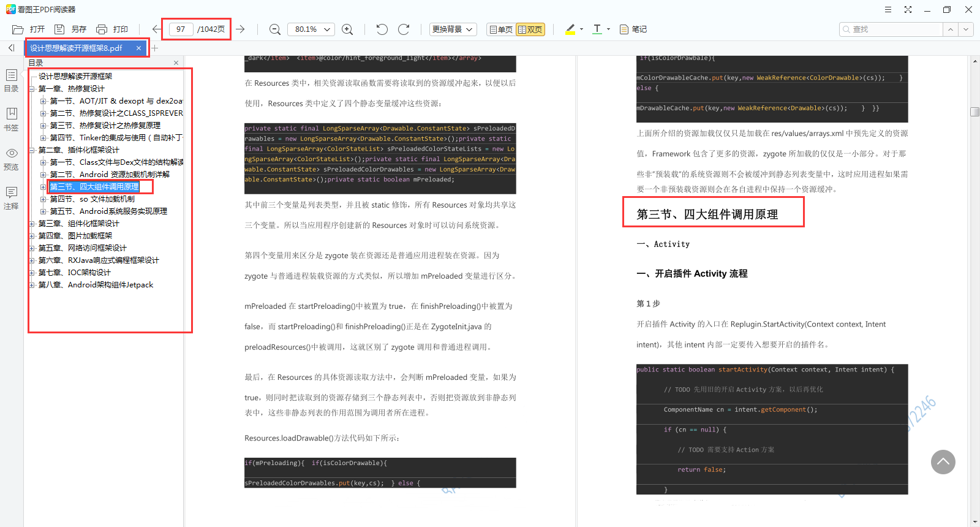The height and width of the screenshot is (527, 980).
Task: Open 第一节、AOT/JIT & dexopt entry
Action: pyautogui.click(x=116, y=101)
